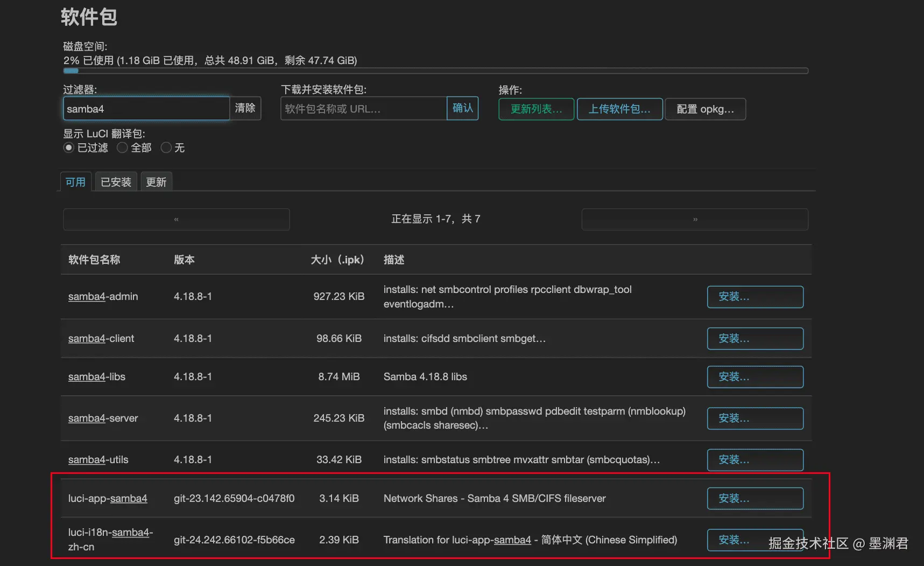
Task: Go to next page with » button
Action: [695, 219]
